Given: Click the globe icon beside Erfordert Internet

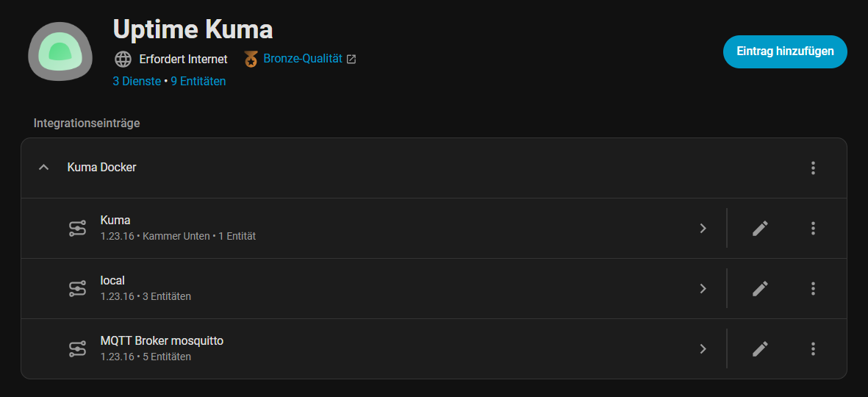Looking at the screenshot, I should tap(123, 59).
